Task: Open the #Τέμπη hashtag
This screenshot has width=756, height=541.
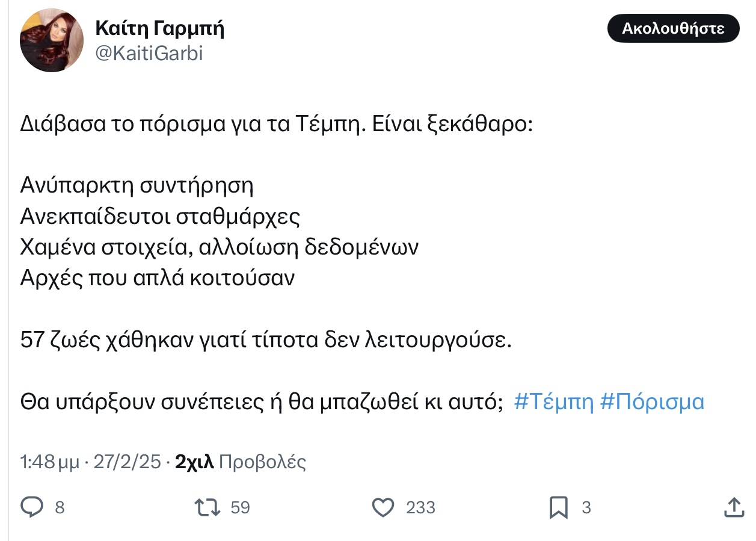Action: click(x=554, y=402)
